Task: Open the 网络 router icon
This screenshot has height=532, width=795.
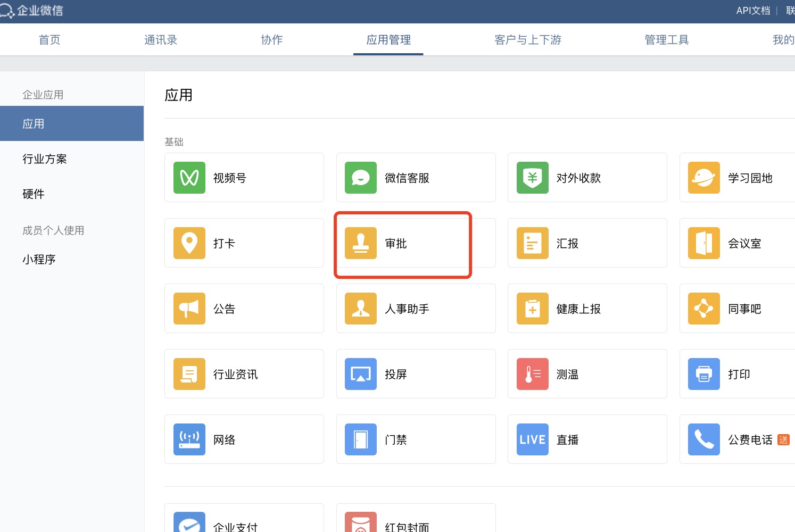Action: (x=189, y=439)
